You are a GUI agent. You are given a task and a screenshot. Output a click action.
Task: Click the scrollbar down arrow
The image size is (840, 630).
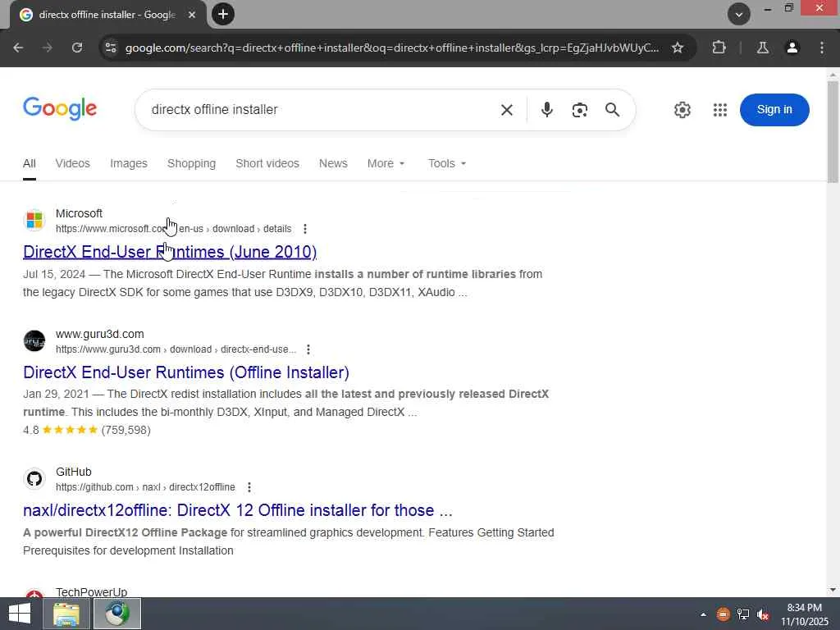(833, 590)
